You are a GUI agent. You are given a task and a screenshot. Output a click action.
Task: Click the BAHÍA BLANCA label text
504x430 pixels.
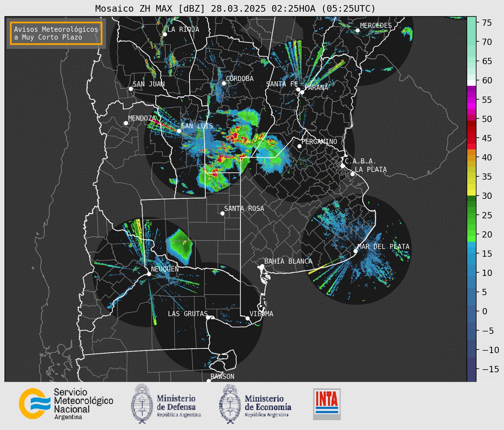point(288,261)
